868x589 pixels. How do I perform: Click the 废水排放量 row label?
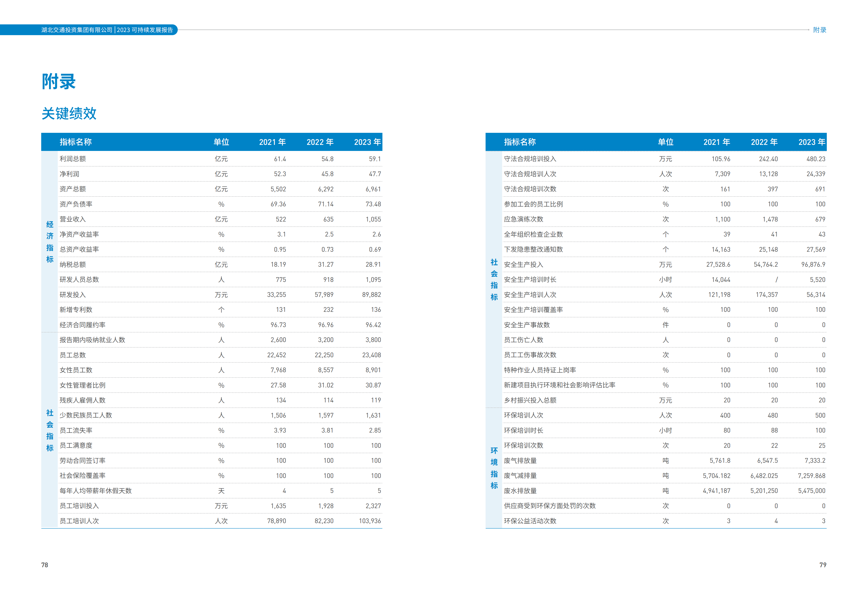(x=520, y=491)
